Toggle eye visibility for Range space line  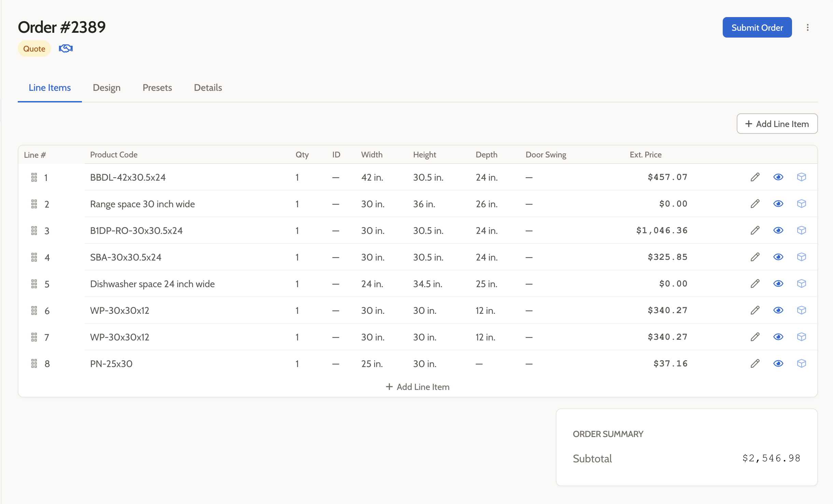[778, 204]
